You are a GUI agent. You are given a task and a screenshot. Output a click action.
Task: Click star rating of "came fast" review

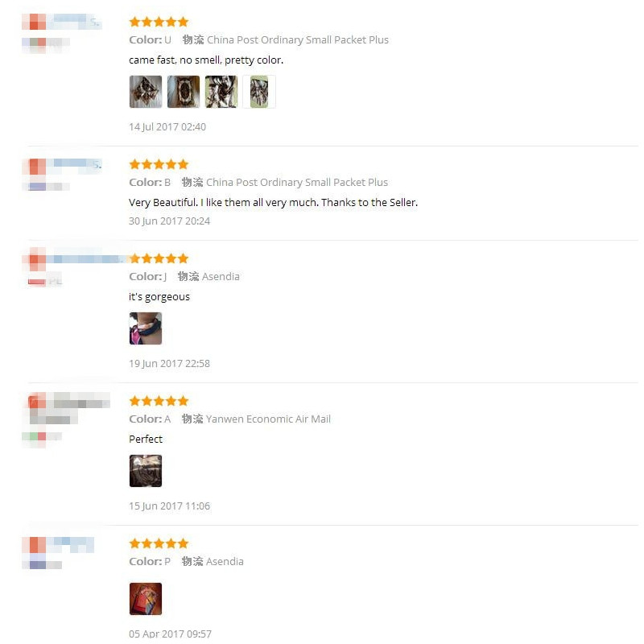point(159,22)
